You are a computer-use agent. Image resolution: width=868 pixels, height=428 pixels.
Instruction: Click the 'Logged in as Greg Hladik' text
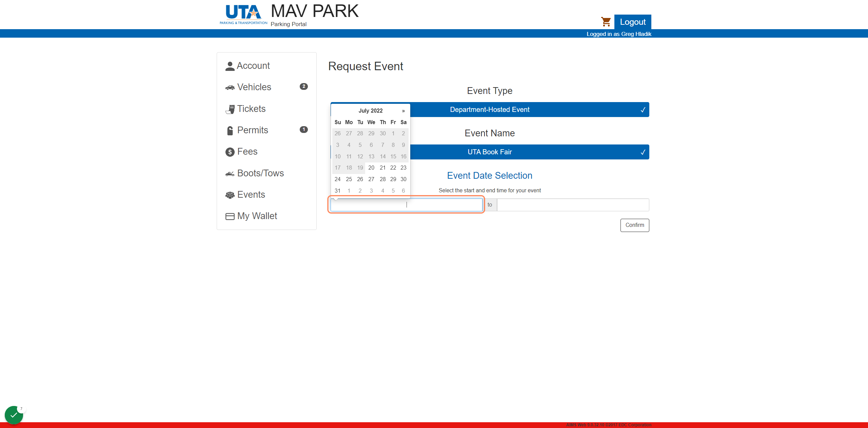(x=619, y=34)
